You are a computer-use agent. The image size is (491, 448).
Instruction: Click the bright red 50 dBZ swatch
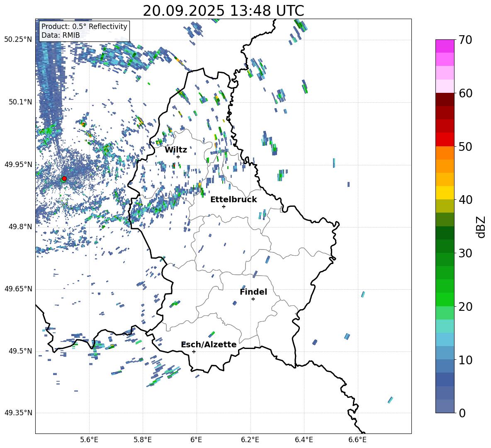[x=445, y=140]
